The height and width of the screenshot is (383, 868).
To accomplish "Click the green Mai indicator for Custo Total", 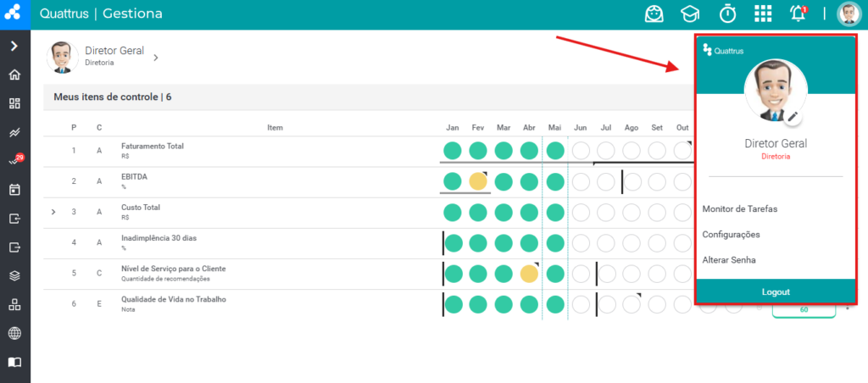I will pyautogui.click(x=554, y=212).
